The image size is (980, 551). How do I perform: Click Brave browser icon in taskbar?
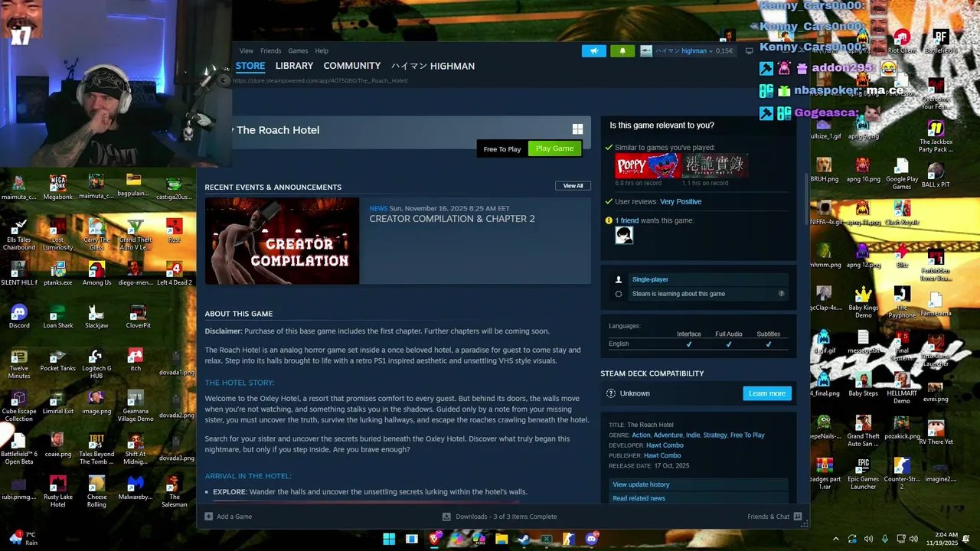pyautogui.click(x=434, y=539)
